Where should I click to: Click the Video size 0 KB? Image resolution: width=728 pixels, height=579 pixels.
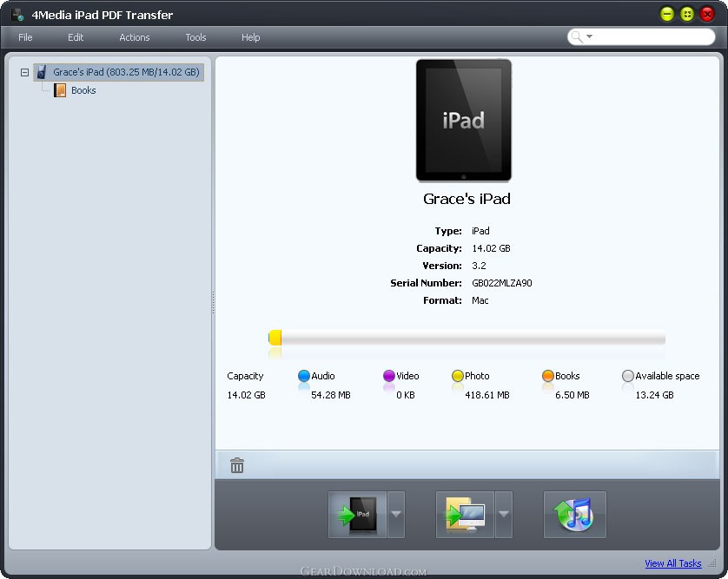(406, 395)
